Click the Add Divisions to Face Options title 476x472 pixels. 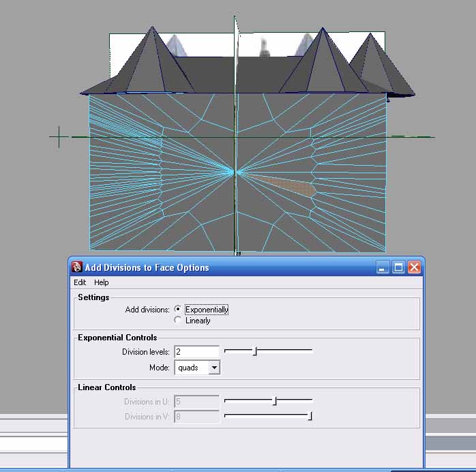tap(147, 267)
